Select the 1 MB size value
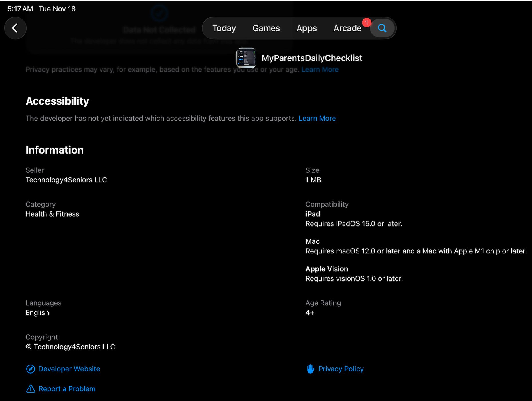The width and height of the screenshot is (532, 401). (313, 180)
